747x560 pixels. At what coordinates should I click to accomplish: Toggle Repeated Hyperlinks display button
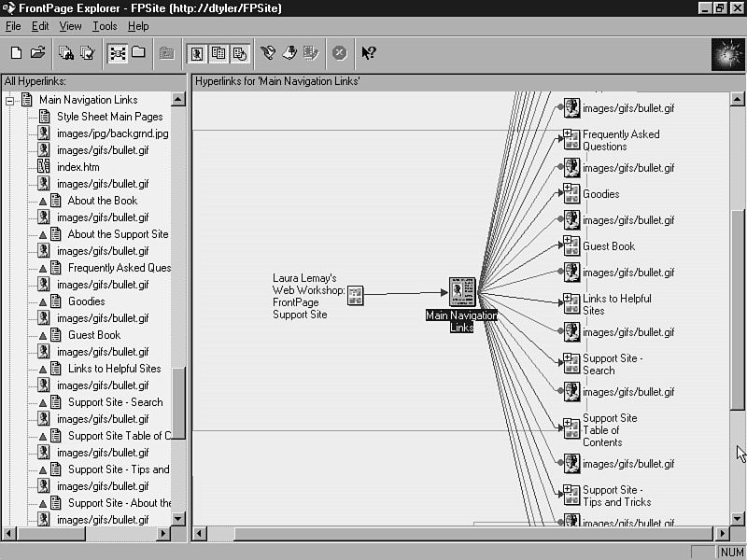[218, 53]
